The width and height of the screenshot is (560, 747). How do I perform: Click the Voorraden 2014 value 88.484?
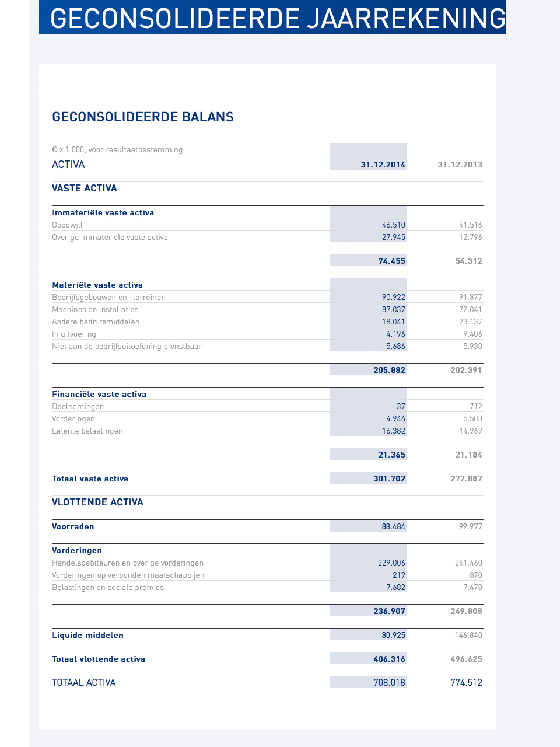tap(393, 526)
